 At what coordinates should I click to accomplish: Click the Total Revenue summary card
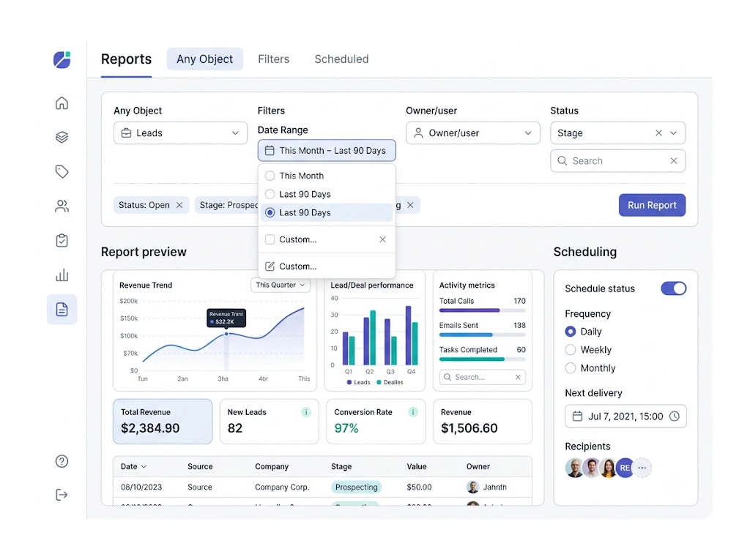click(x=163, y=422)
